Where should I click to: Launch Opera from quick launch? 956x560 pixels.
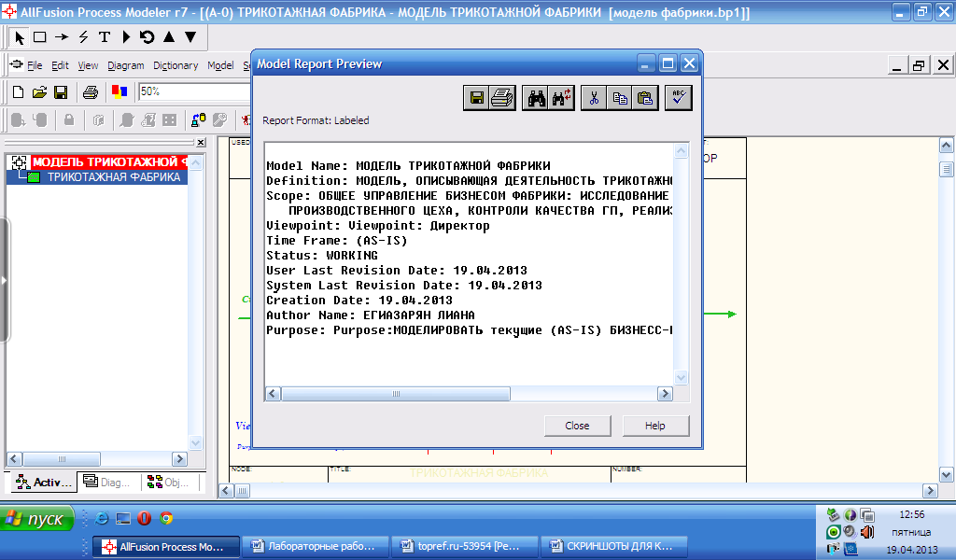[x=144, y=518]
